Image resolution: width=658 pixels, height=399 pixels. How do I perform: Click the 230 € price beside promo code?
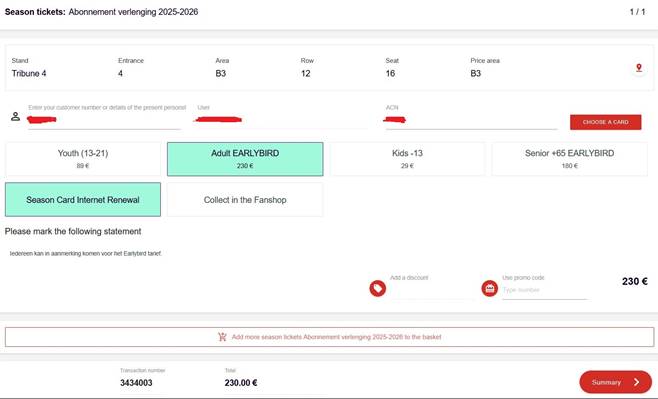(x=634, y=281)
